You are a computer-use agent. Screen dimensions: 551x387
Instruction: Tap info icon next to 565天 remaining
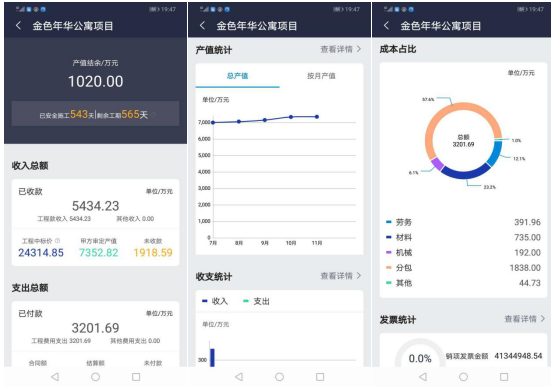click(x=153, y=115)
